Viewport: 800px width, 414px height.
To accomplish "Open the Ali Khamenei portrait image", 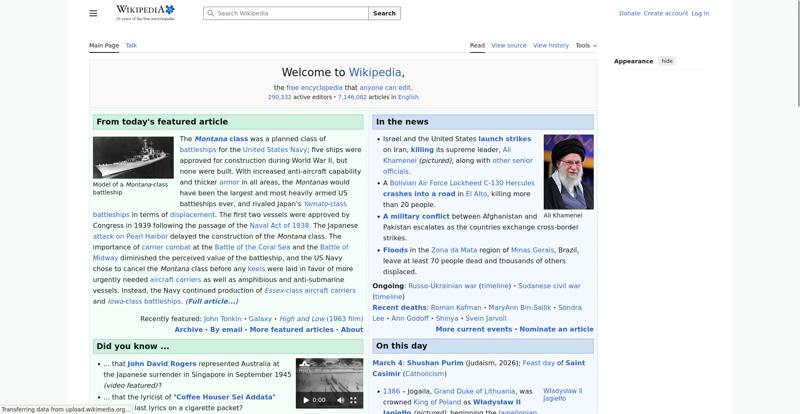I will (x=568, y=171).
